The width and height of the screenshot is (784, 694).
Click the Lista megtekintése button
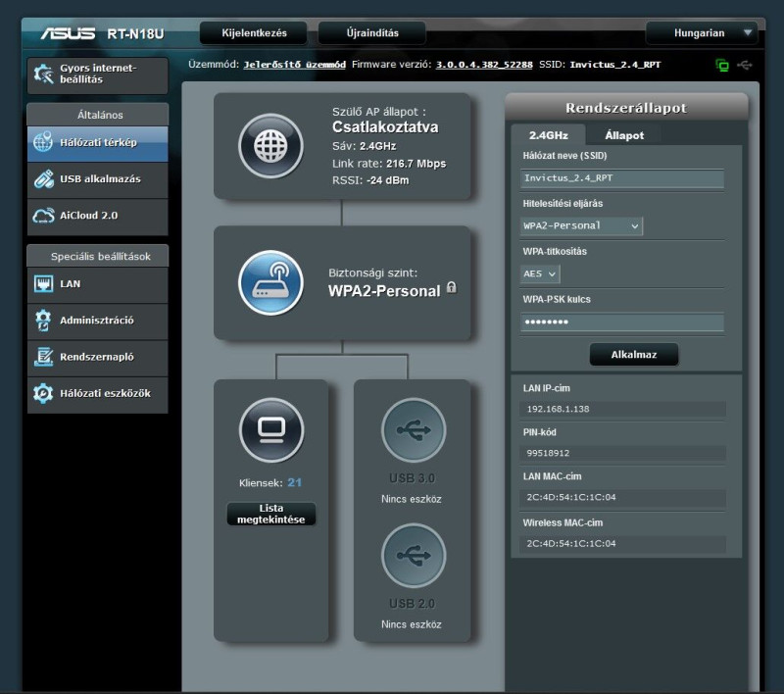[x=271, y=514]
